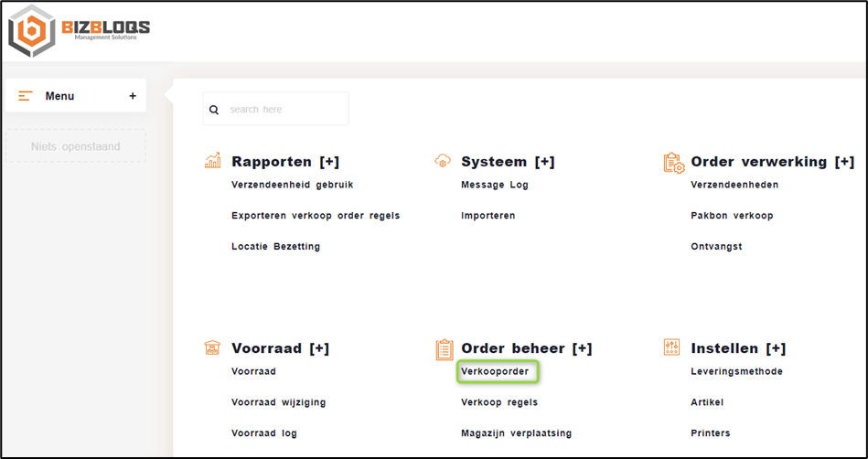Image resolution: width=868 pixels, height=459 pixels.
Task: Open Exporteren verkoop order regels
Action: pyautogui.click(x=316, y=216)
